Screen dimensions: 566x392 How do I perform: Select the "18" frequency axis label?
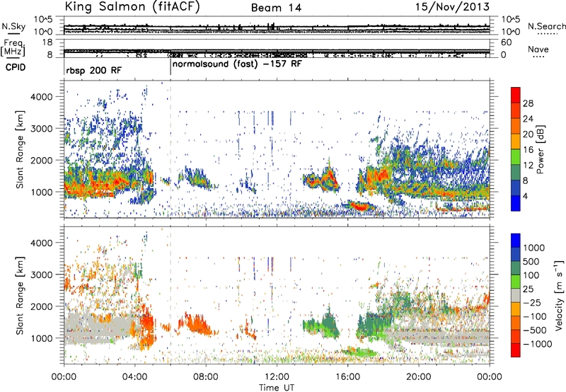47,42
